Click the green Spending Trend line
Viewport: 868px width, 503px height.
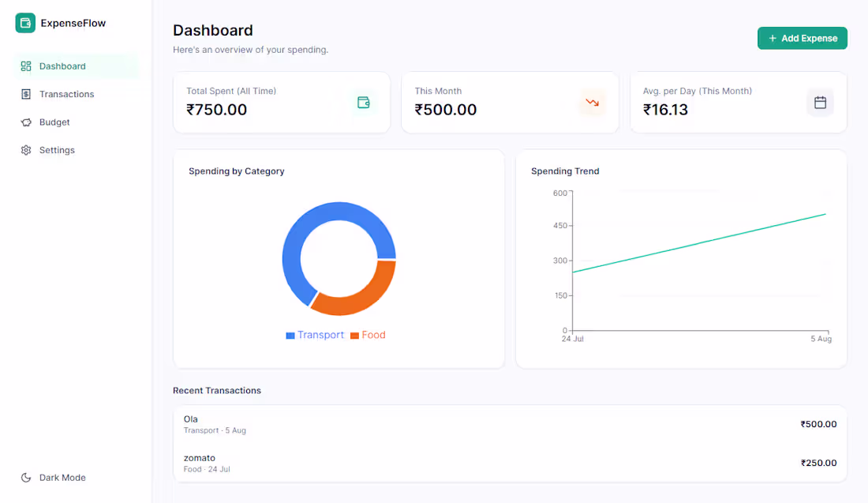click(x=699, y=243)
